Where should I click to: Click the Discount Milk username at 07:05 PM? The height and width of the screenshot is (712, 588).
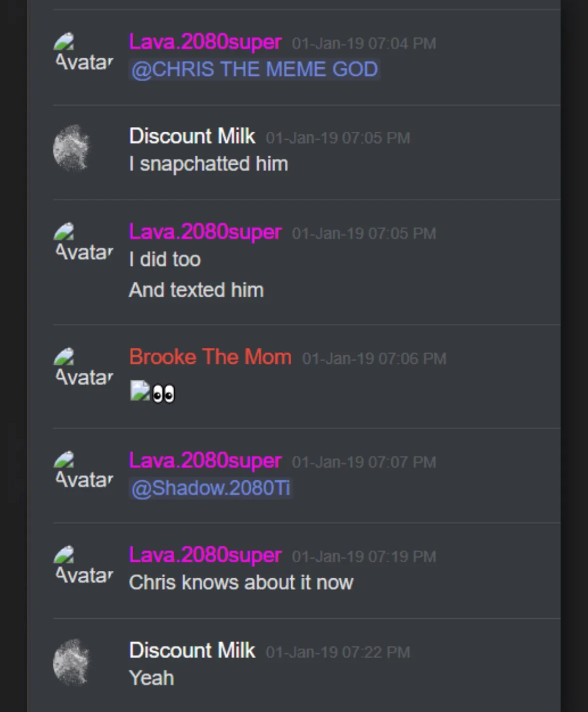pos(192,136)
